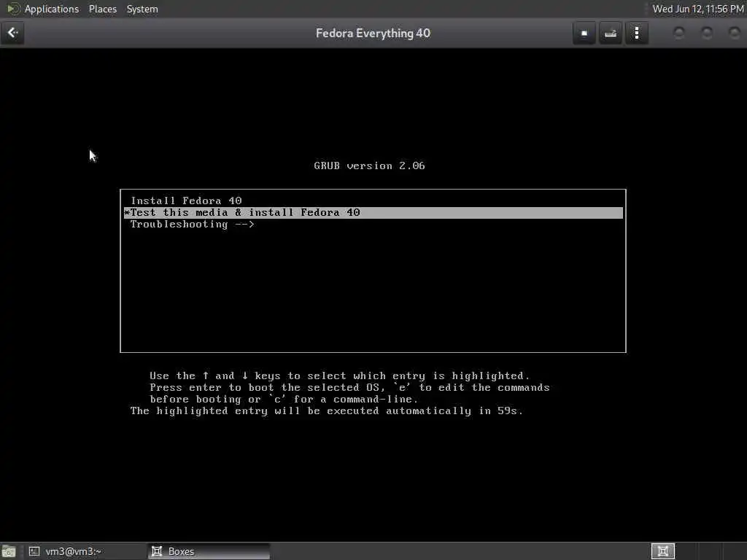This screenshot has height=560, width=747.
Task: Click the show desktop icon in taskbar
Action: coord(9,551)
